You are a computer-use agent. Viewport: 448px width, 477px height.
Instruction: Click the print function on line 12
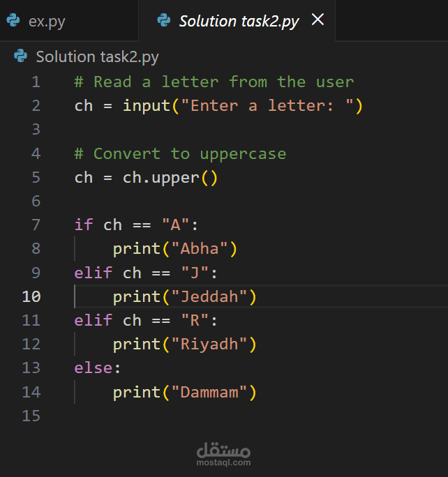pyautogui.click(x=137, y=344)
